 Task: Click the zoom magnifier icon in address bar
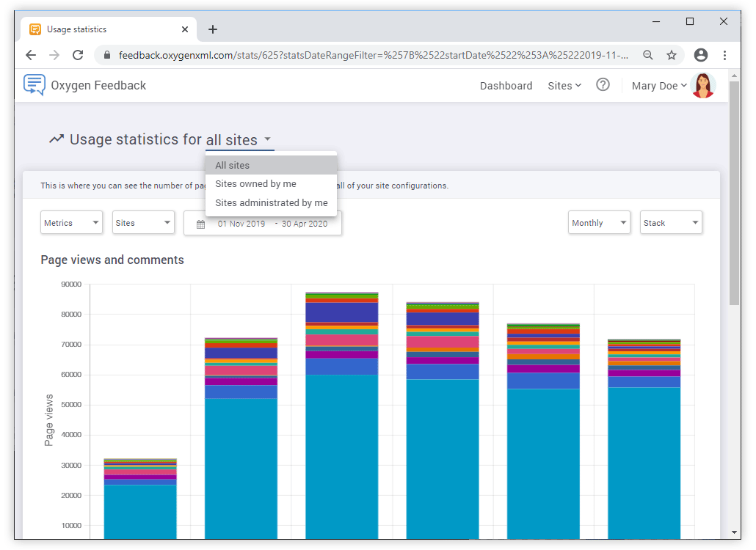pos(648,55)
